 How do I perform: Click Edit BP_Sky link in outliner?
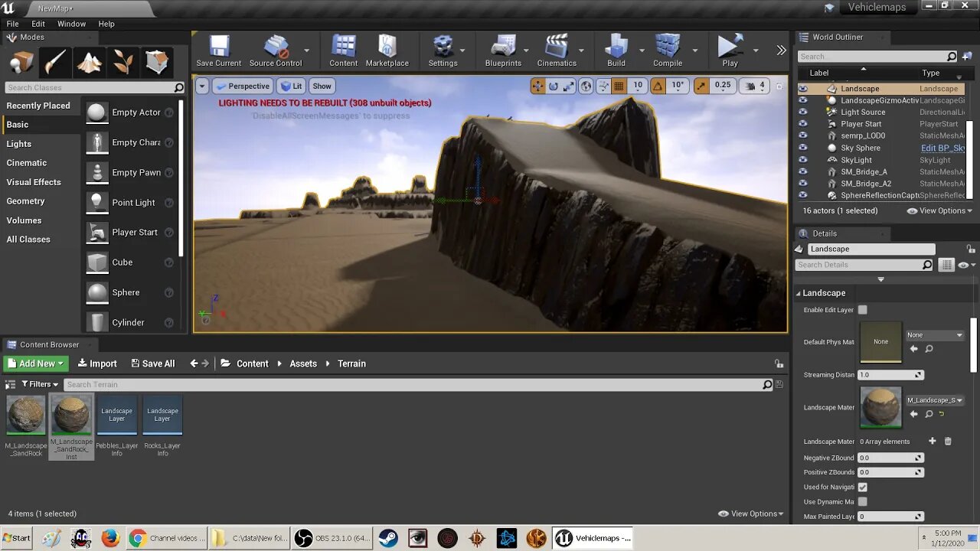pyautogui.click(x=942, y=148)
